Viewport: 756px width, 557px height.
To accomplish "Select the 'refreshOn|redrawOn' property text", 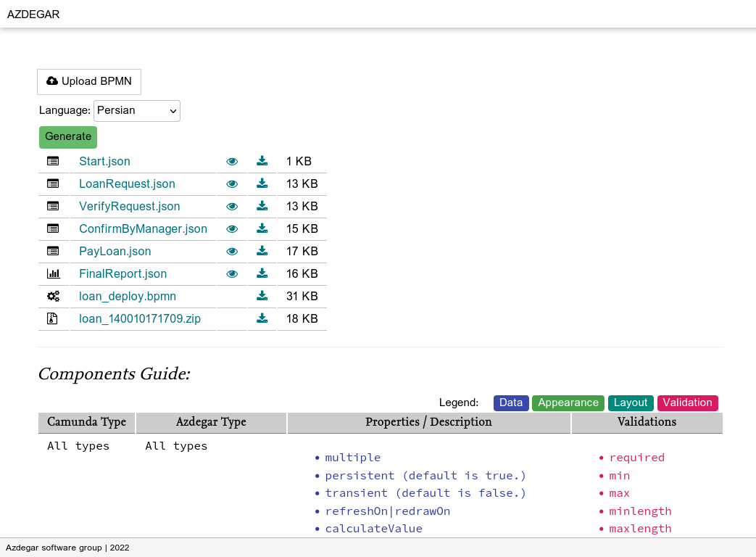I will coord(388,511).
